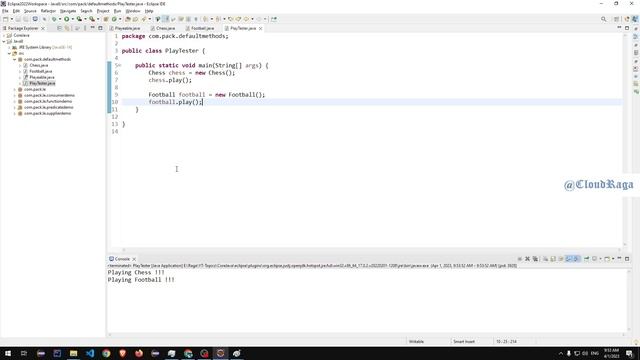Open the Display Selected Console dropdown
Screen dimensions: 640x360
click(x=600, y=259)
